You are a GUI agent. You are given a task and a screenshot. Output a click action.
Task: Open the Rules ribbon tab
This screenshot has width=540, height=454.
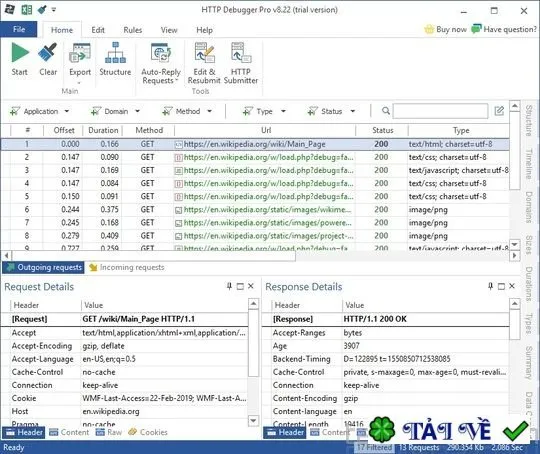133,30
